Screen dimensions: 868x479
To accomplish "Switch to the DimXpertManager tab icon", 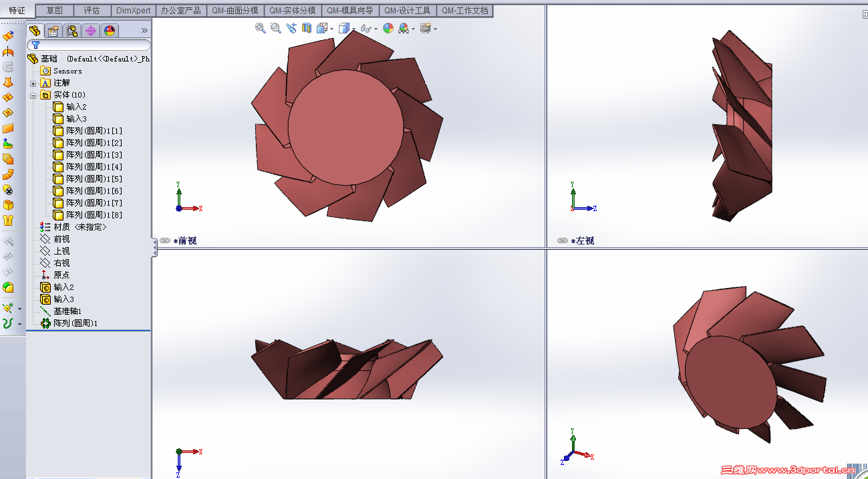I will pyautogui.click(x=91, y=31).
